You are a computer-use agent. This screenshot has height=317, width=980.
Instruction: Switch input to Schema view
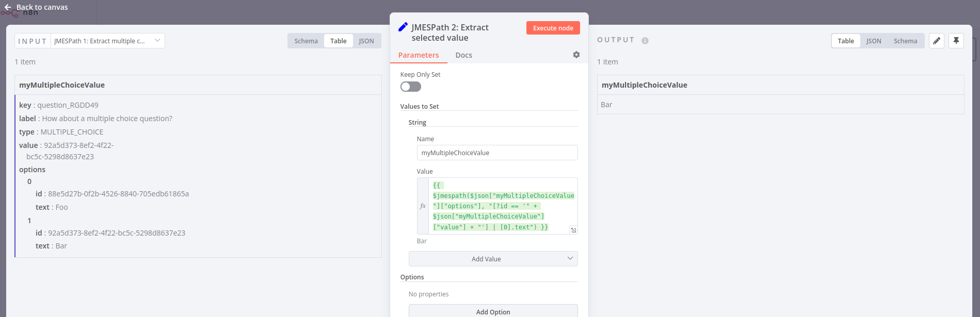pyautogui.click(x=306, y=41)
